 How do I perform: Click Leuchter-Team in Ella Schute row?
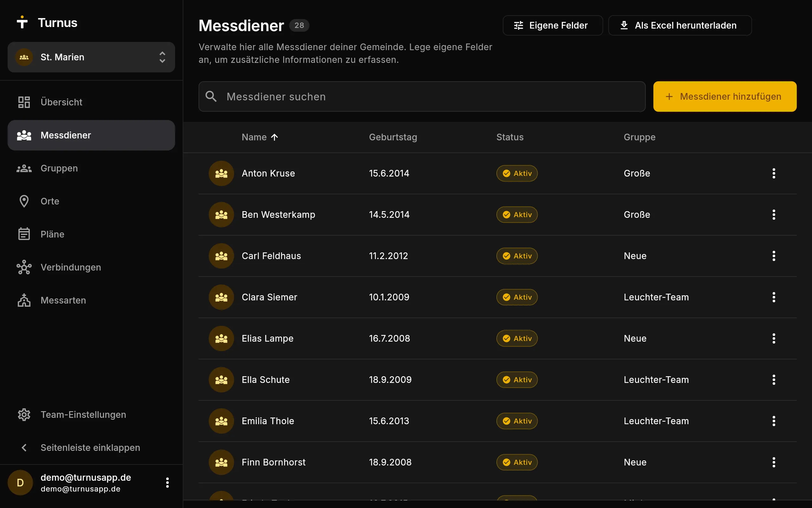(x=656, y=380)
